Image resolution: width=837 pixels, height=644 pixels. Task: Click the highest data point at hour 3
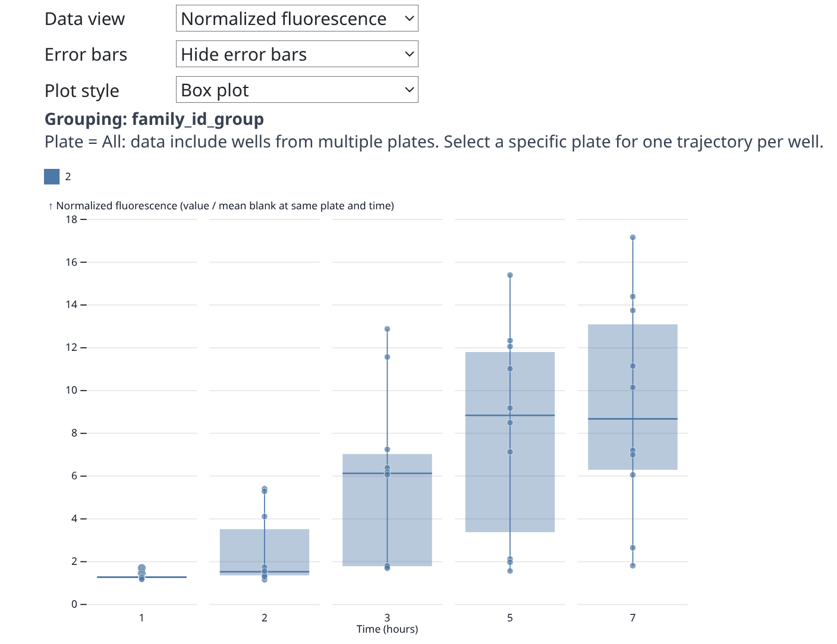click(x=387, y=329)
